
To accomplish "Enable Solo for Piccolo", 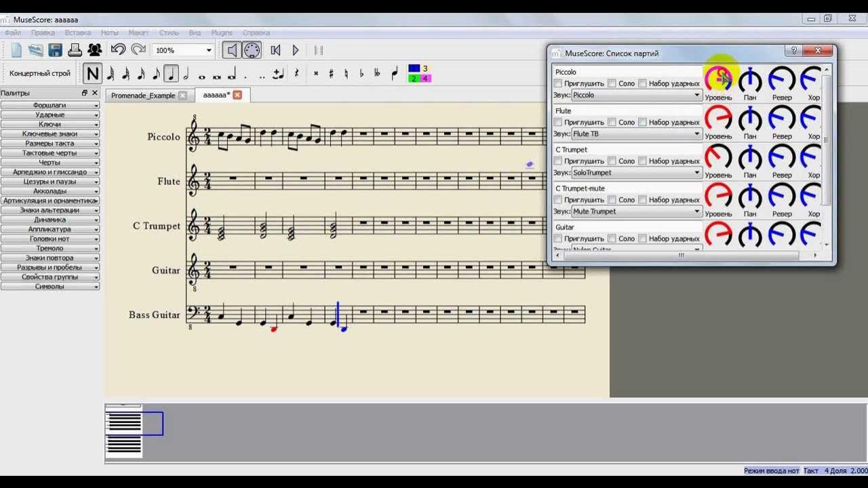I will (x=612, y=83).
